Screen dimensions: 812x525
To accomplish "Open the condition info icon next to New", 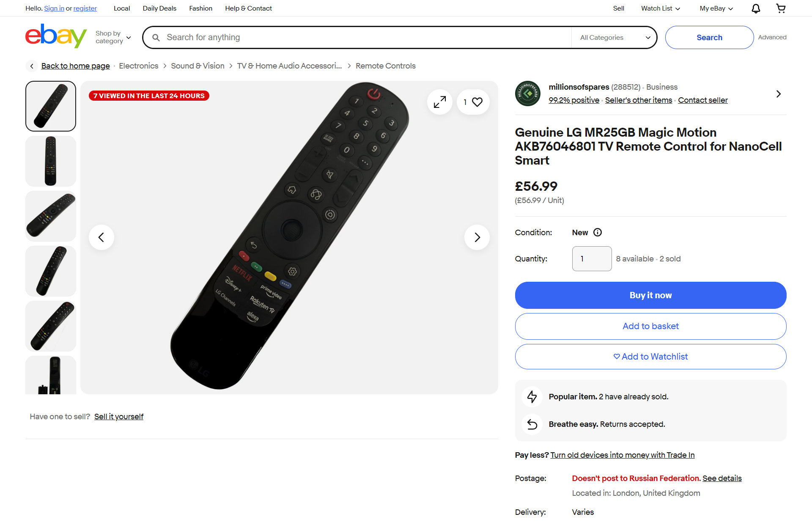I will click(x=598, y=232).
